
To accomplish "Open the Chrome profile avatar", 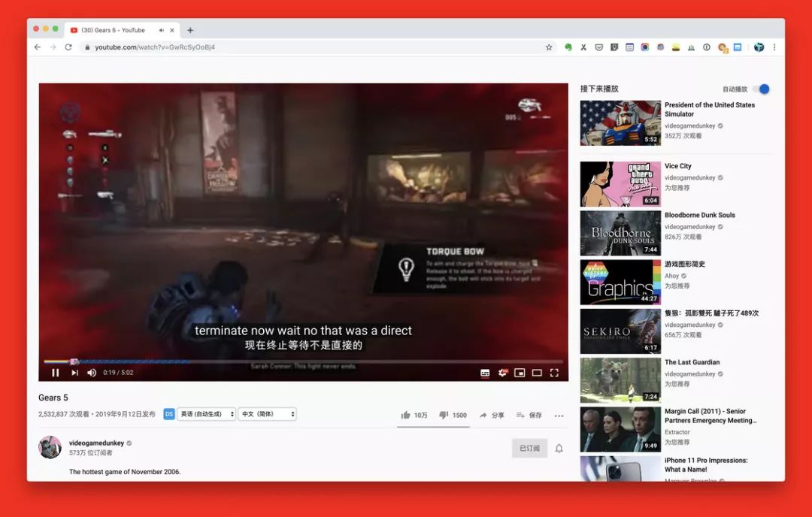I will click(759, 47).
